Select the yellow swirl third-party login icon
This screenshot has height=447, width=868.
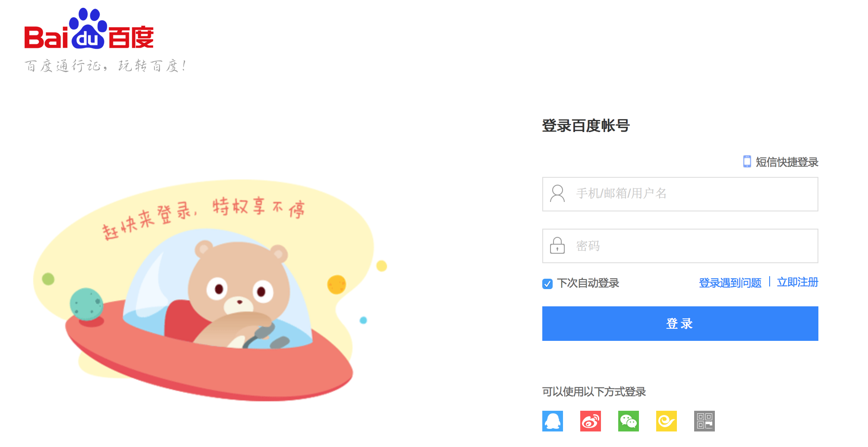tap(667, 421)
